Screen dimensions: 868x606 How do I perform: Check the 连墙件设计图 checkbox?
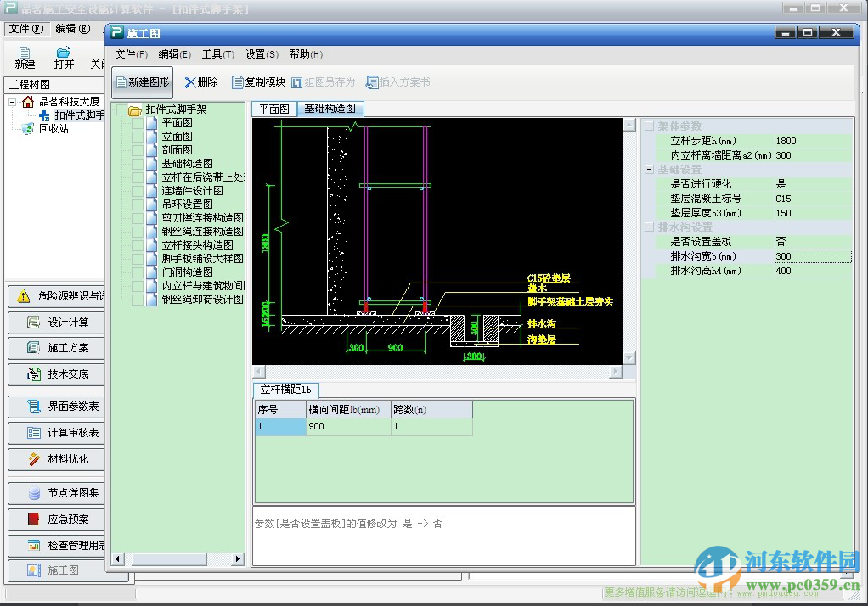pyautogui.click(x=138, y=191)
